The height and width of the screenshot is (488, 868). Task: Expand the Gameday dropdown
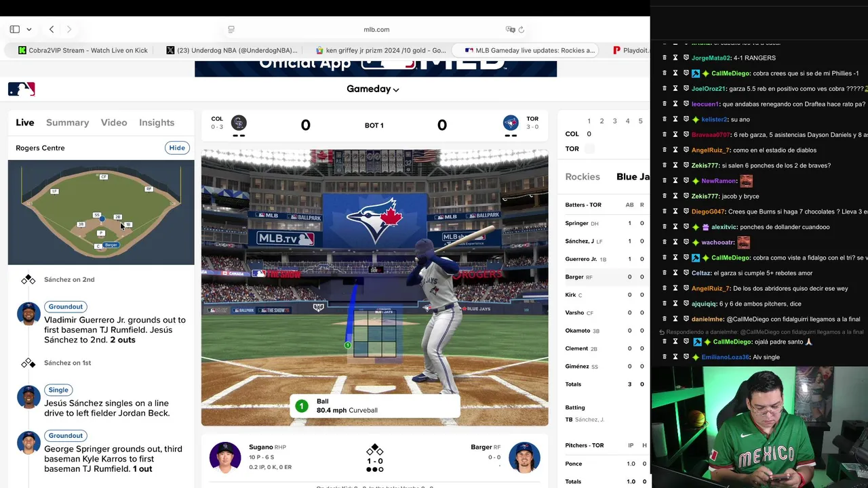(x=373, y=89)
